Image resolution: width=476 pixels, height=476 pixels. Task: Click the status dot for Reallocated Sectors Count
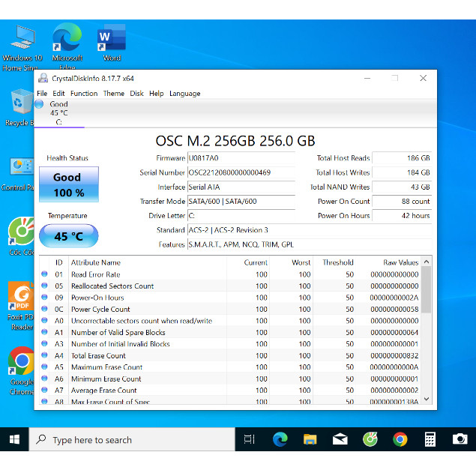(44, 286)
